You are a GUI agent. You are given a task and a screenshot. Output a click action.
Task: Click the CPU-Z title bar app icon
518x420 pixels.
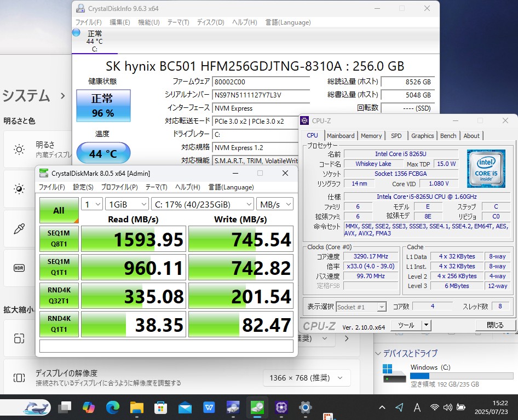coord(304,120)
